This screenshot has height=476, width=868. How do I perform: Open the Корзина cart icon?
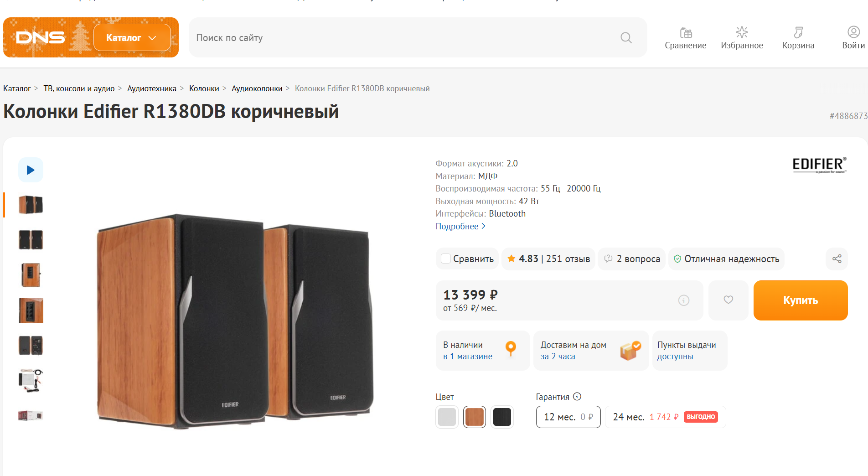click(x=798, y=33)
